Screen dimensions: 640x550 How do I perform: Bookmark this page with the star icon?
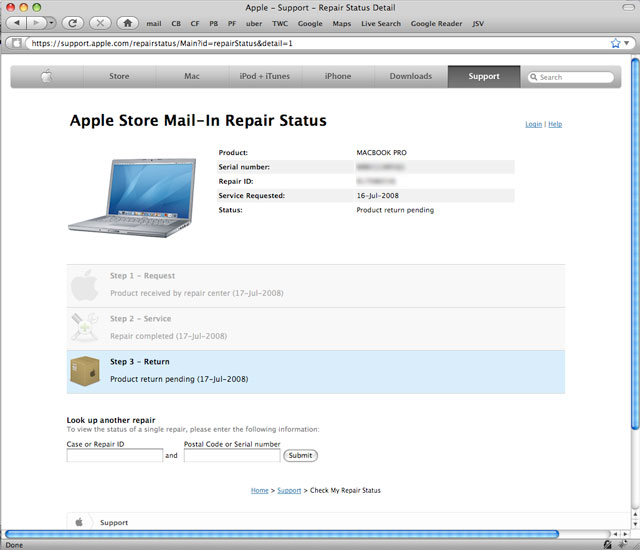pos(616,43)
